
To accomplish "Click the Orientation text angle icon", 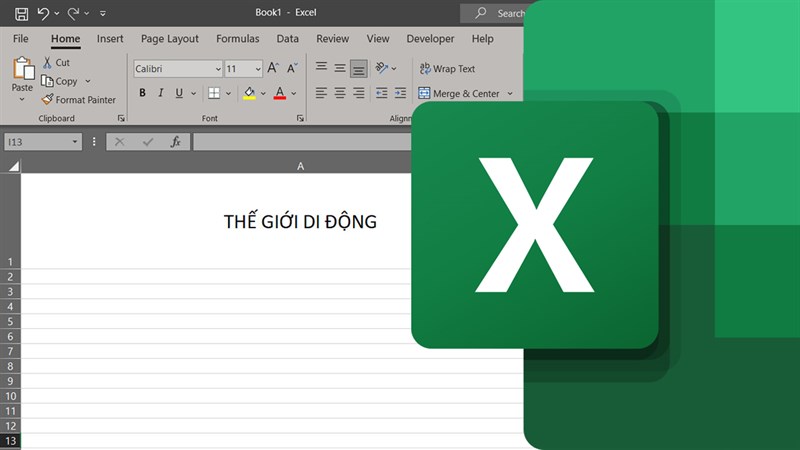I will click(x=382, y=67).
